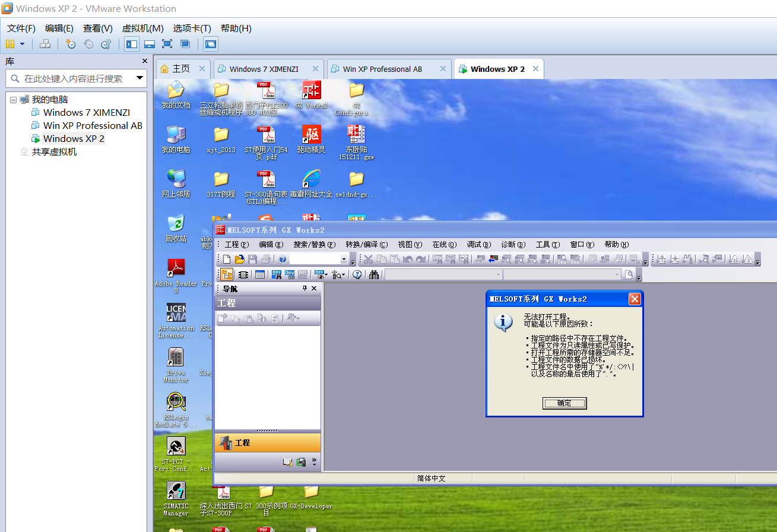Enter VMware full screen mode icon
The height and width of the screenshot is (532, 777).
coord(167,44)
